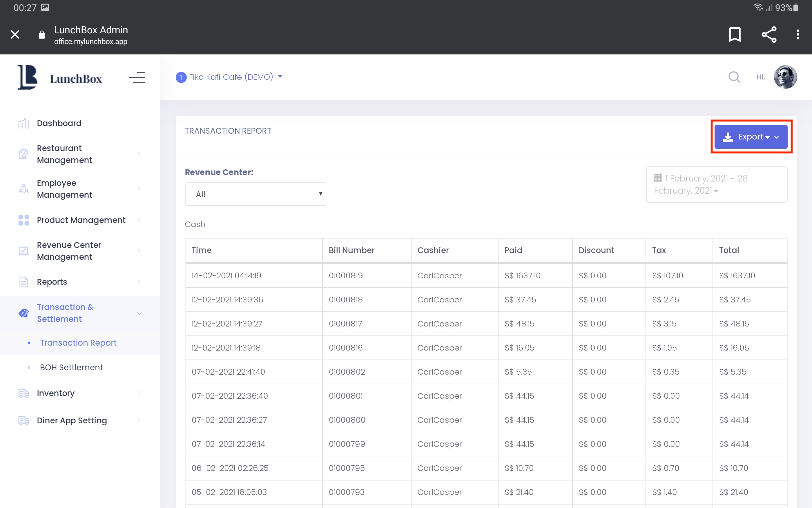Open the February 2021 date range picker
The width and height of the screenshot is (812, 508).
click(x=716, y=184)
